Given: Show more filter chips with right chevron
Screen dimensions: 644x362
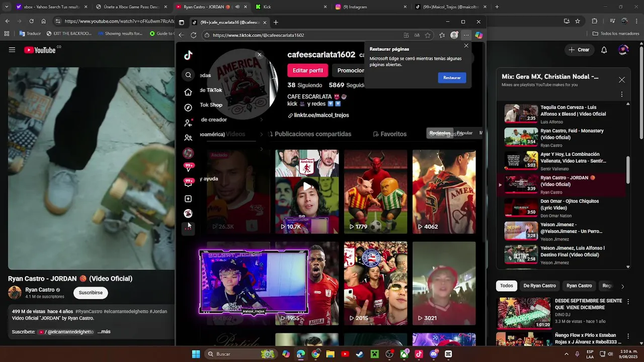Looking at the screenshot, I should point(622,286).
